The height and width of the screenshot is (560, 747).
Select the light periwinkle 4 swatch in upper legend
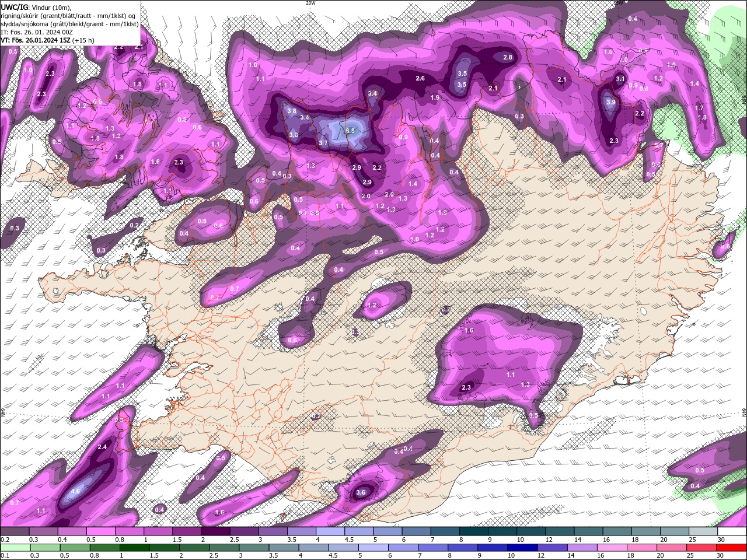(329, 531)
